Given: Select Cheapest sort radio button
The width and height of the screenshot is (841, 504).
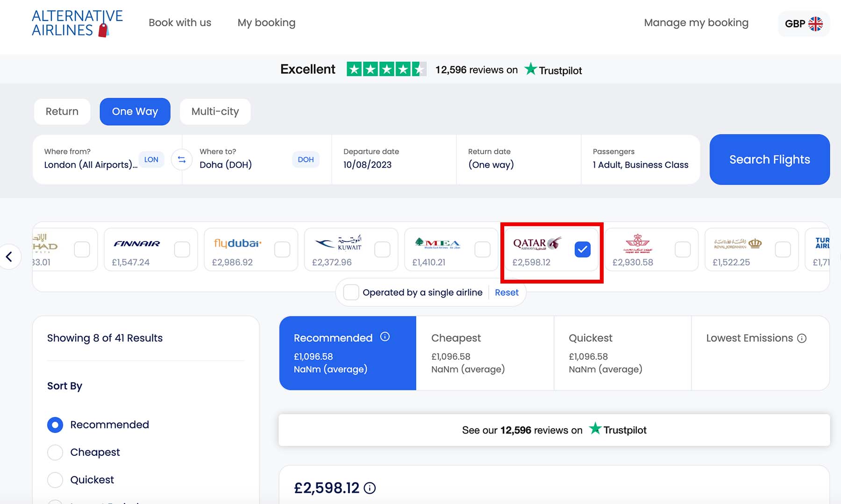Looking at the screenshot, I should pos(55,452).
